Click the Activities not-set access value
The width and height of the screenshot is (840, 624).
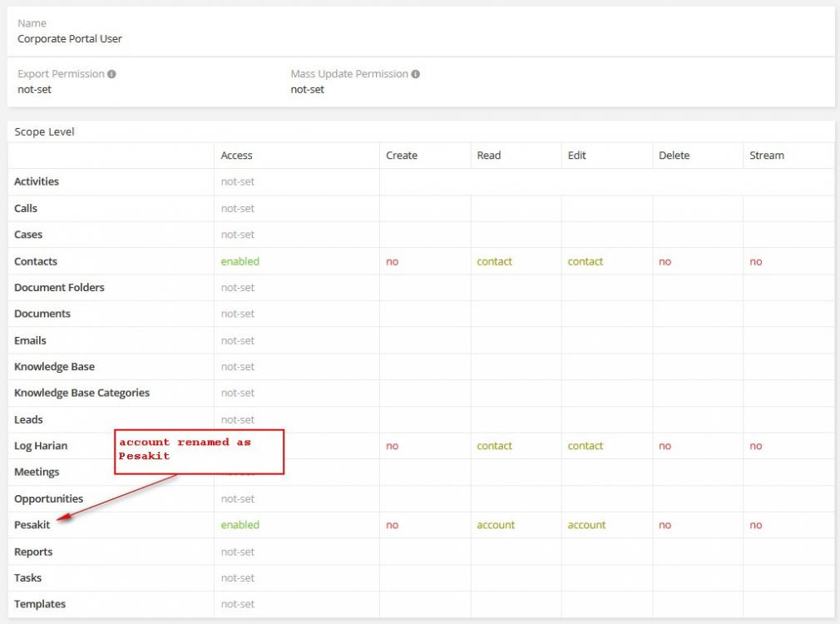click(x=238, y=182)
